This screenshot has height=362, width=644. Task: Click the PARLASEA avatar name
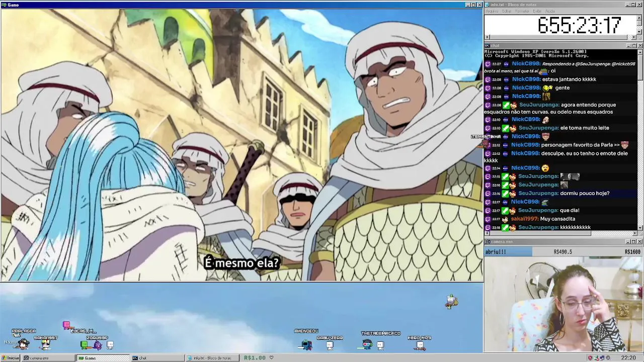(24, 331)
